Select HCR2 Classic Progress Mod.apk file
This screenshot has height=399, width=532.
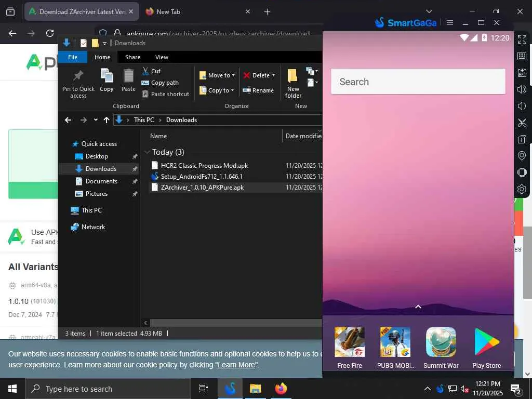click(204, 166)
